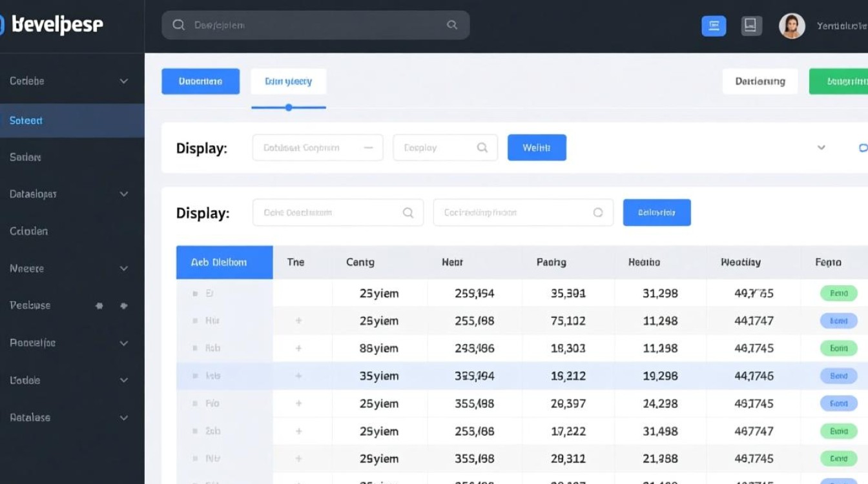The image size is (868, 484).
Task: Click magnifier at right end of top search bar
Action: [x=452, y=25]
